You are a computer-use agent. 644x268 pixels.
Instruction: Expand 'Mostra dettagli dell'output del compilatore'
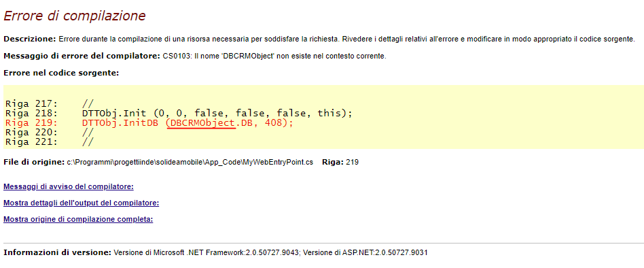coord(81,203)
